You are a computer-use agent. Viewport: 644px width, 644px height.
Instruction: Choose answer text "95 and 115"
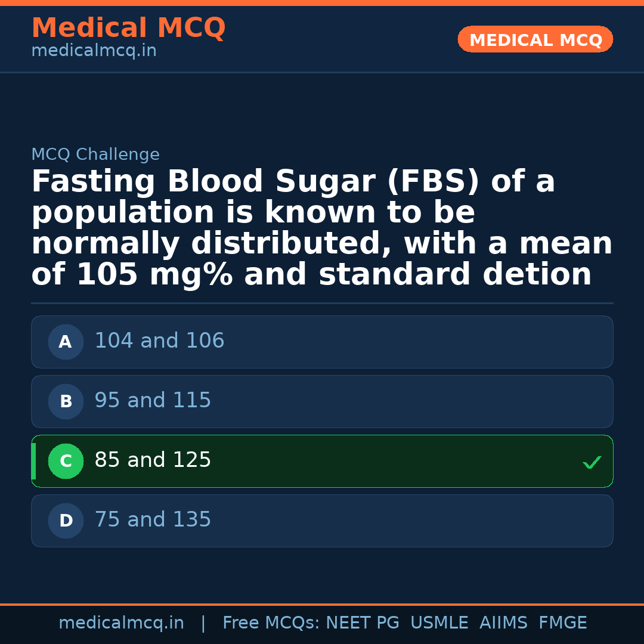pyautogui.click(x=153, y=401)
